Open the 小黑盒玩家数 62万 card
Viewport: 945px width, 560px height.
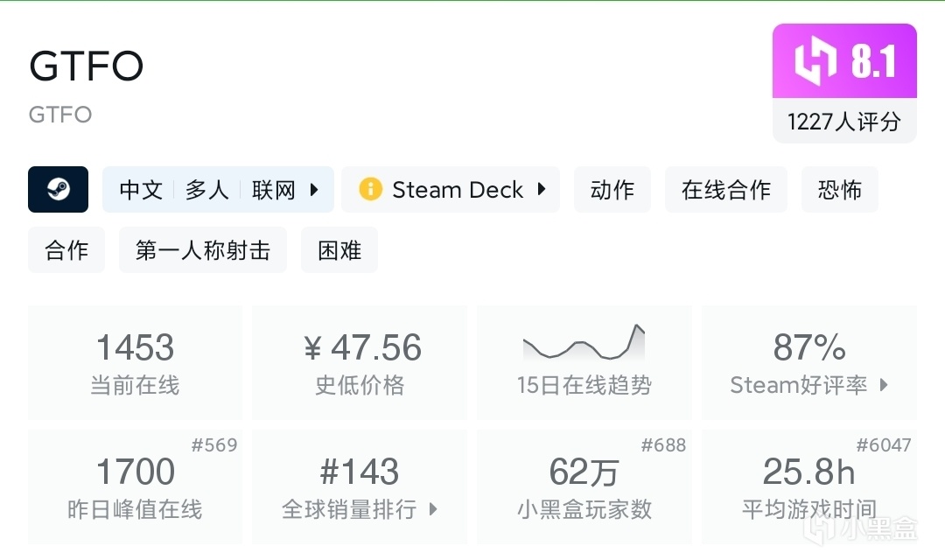click(584, 486)
